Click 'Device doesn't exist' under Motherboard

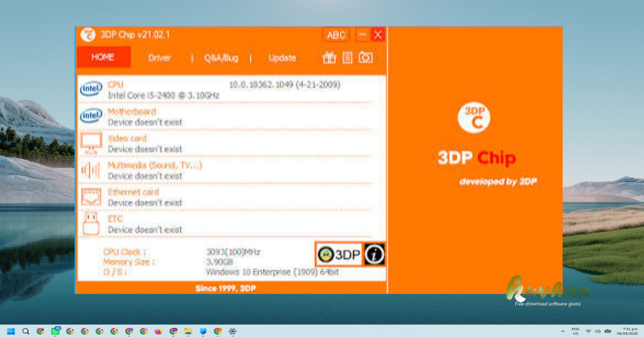click(145, 122)
